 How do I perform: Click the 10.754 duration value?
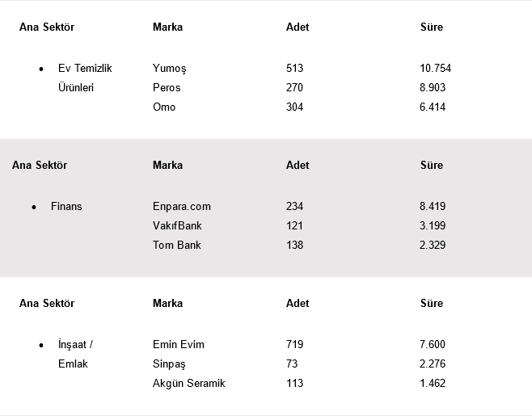(436, 69)
